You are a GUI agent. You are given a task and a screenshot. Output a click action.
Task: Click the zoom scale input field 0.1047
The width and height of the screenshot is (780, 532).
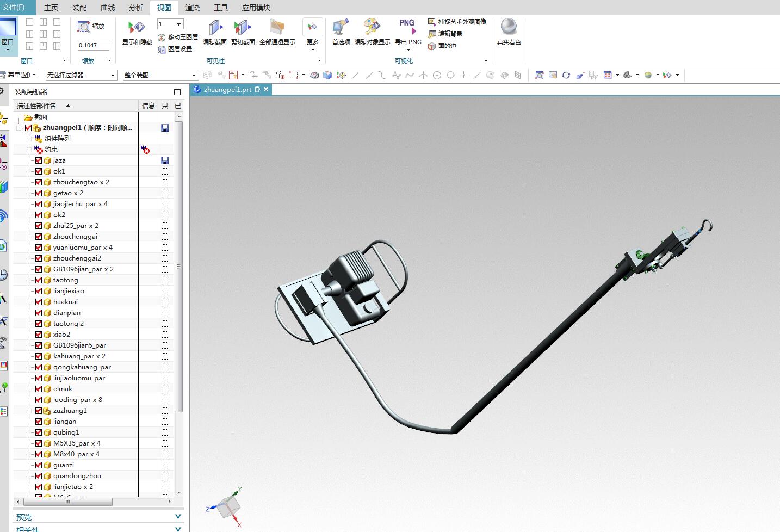click(93, 45)
